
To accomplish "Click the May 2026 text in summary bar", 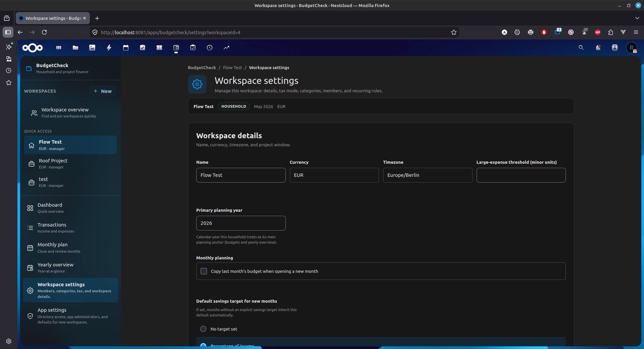I will click(264, 106).
